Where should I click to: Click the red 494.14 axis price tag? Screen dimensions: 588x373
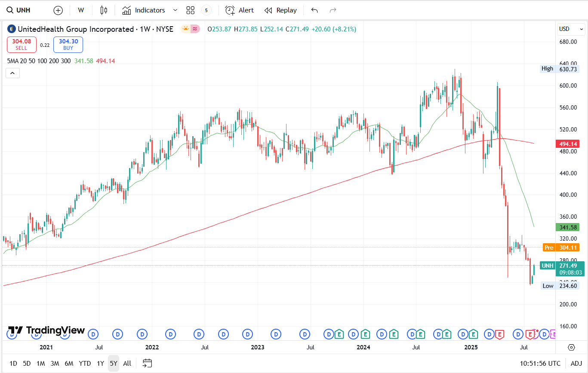(568, 144)
